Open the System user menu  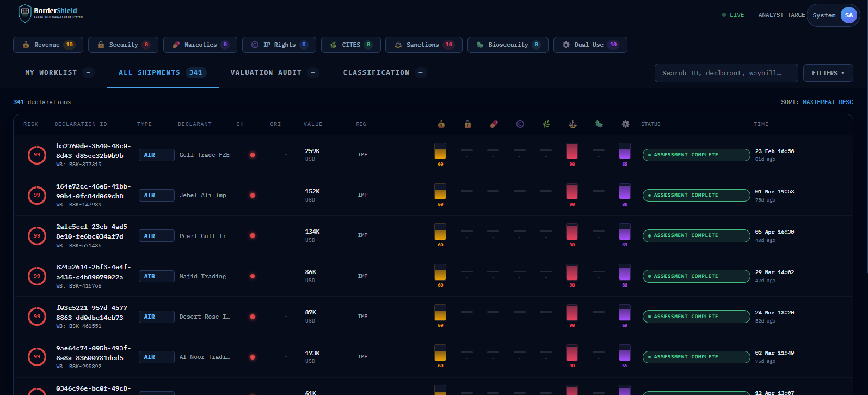pos(833,15)
